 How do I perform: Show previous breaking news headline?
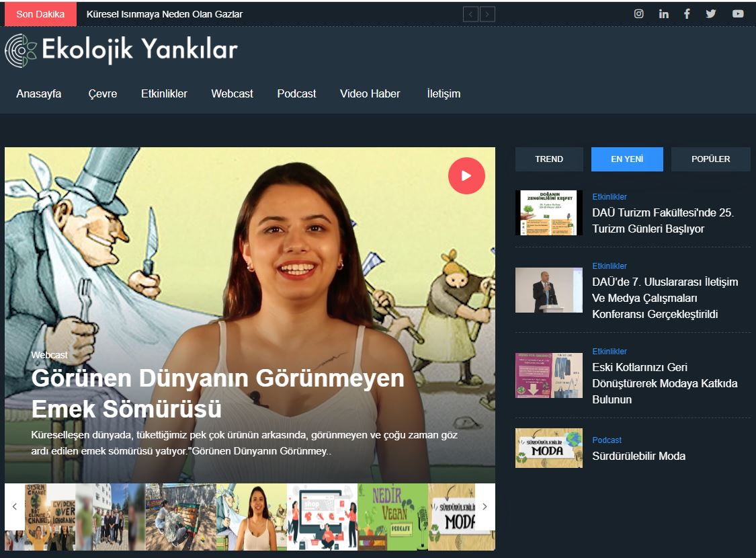click(470, 14)
